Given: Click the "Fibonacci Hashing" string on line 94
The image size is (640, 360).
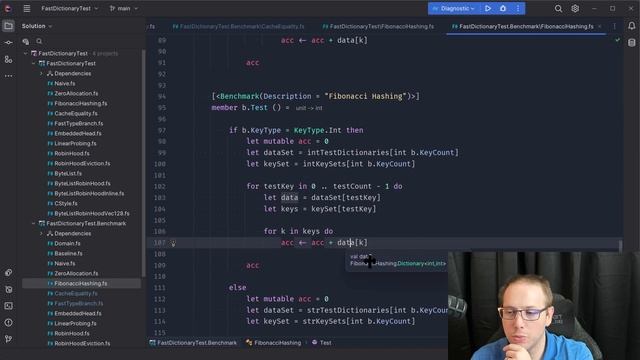Looking at the screenshot, I should 367,96.
